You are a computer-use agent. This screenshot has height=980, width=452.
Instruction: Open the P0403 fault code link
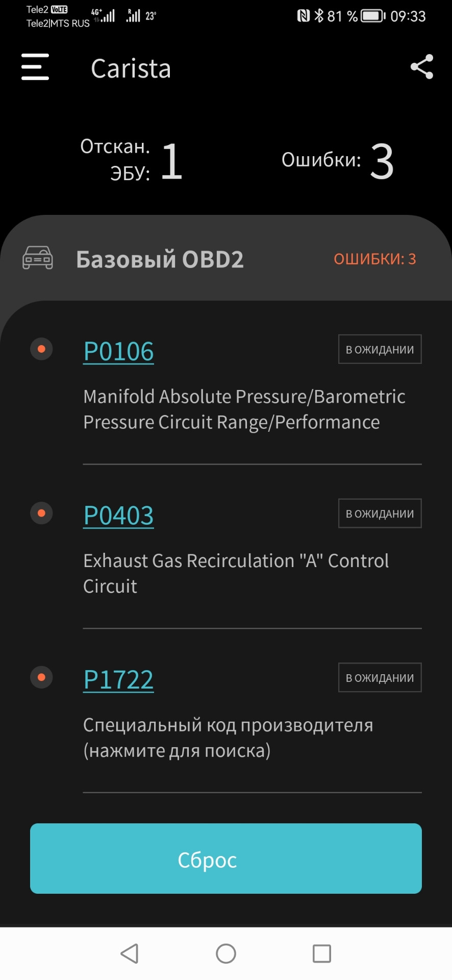pyautogui.click(x=118, y=516)
